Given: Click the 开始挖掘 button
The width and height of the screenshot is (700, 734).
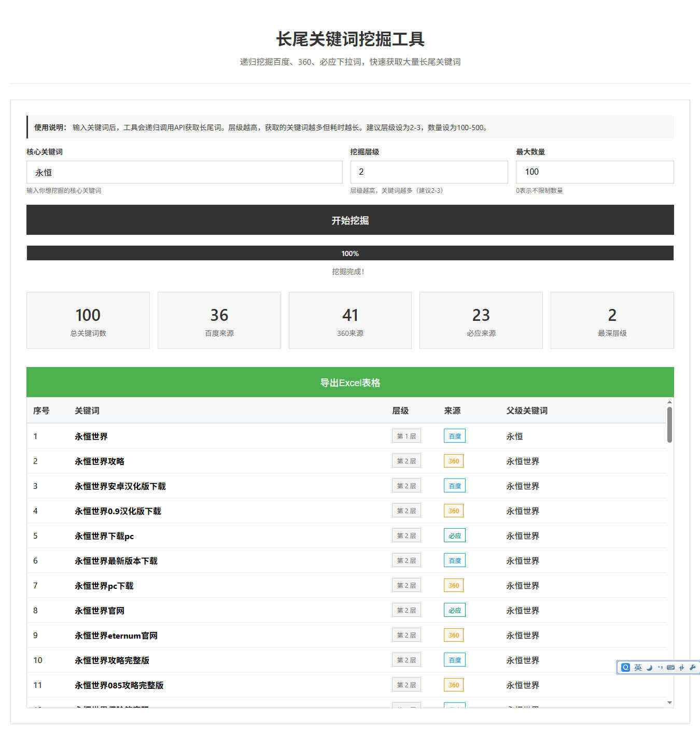Looking at the screenshot, I should click(350, 220).
